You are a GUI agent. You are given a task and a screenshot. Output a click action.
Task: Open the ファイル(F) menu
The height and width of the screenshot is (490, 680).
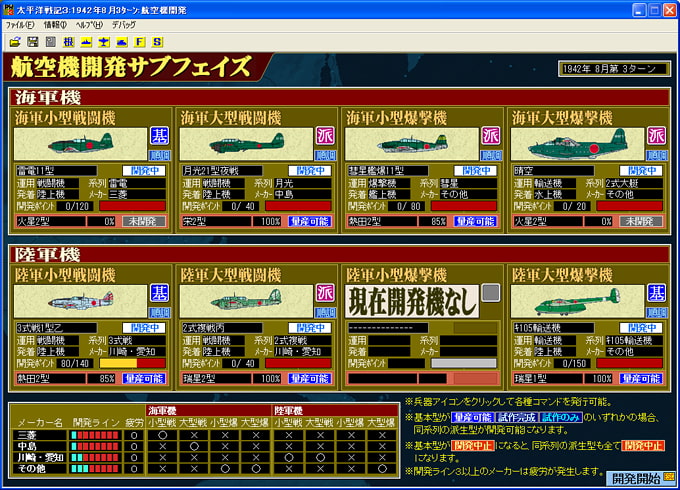(x=20, y=25)
